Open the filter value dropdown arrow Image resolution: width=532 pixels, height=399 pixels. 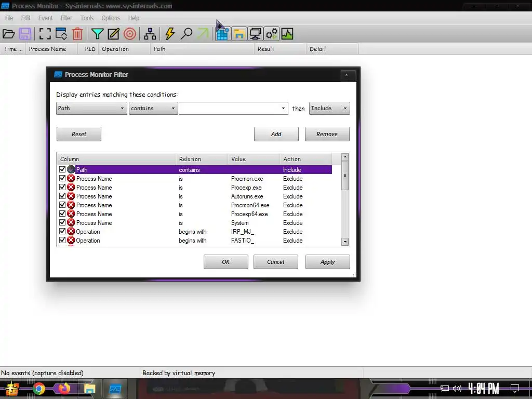coord(283,109)
